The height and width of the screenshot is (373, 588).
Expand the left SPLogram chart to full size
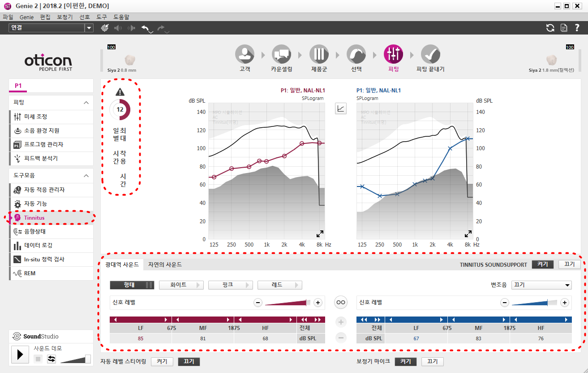[320, 234]
